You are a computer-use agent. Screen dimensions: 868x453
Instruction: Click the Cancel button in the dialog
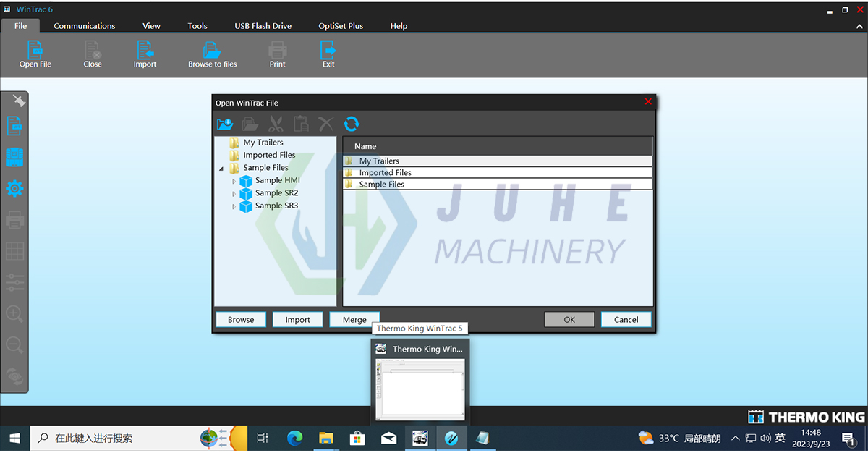pyautogui.click(x=626, y=319)
